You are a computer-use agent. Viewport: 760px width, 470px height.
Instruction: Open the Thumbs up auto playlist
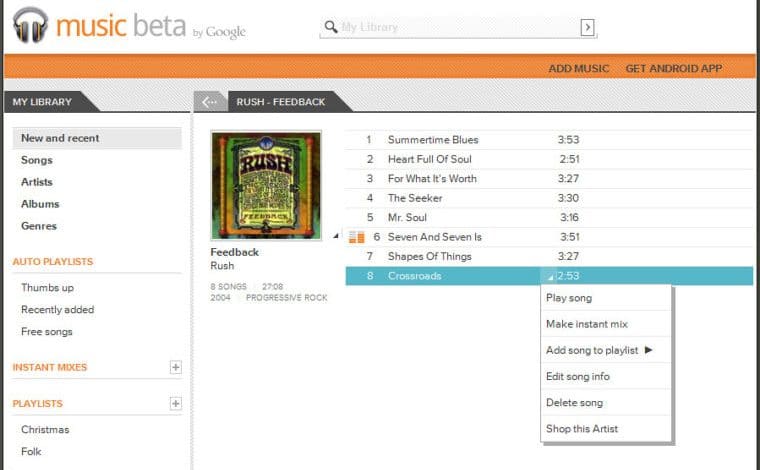click(48, 288)
